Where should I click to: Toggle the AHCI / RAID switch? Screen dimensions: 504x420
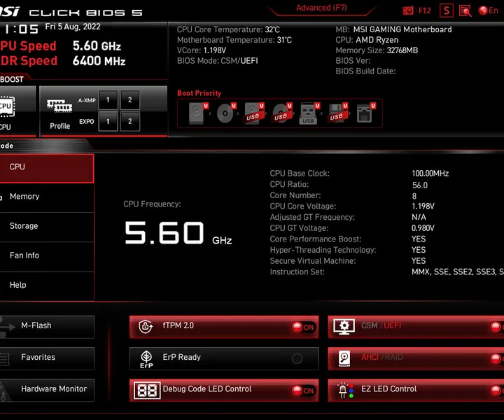[x=496, y=358]
